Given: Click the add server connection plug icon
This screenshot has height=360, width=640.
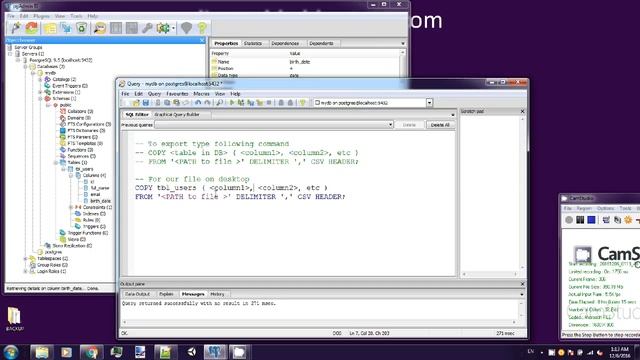Looking at the screenshot, I should 16,28.
